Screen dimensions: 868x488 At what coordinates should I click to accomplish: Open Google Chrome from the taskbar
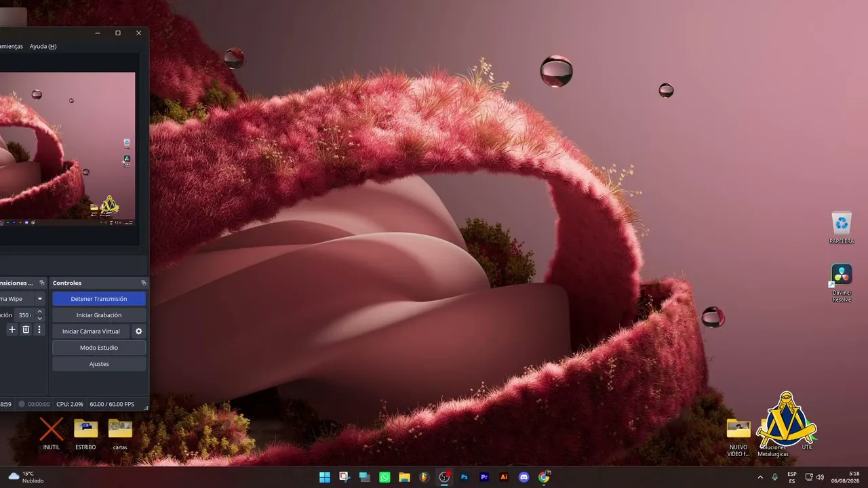pos(544,477)
